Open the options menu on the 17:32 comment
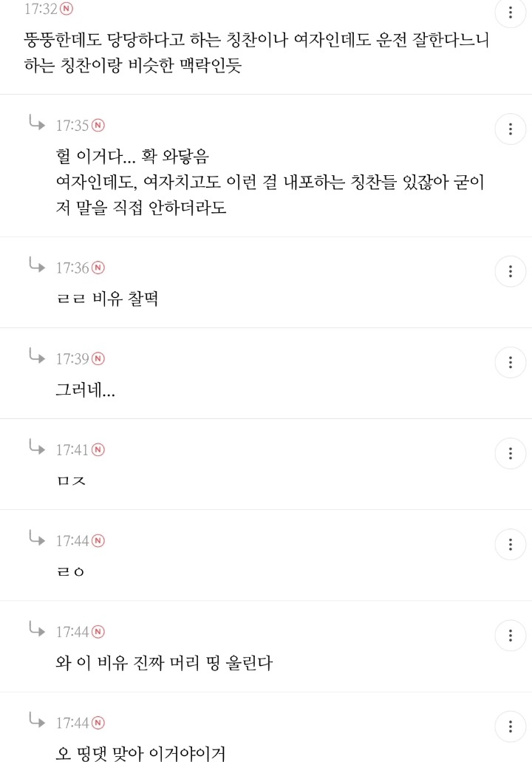This screenshot has height=762, width=532. [511, 13]
